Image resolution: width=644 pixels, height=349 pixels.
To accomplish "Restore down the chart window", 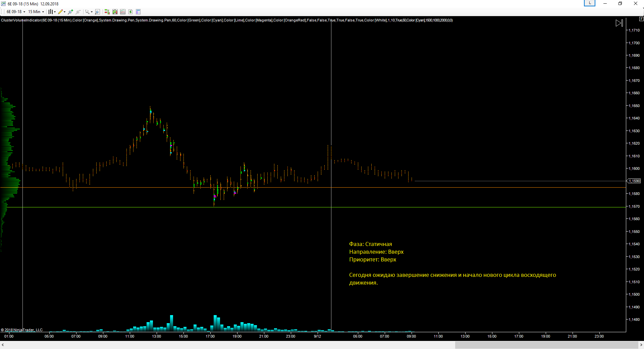I will tap(620, 3).
